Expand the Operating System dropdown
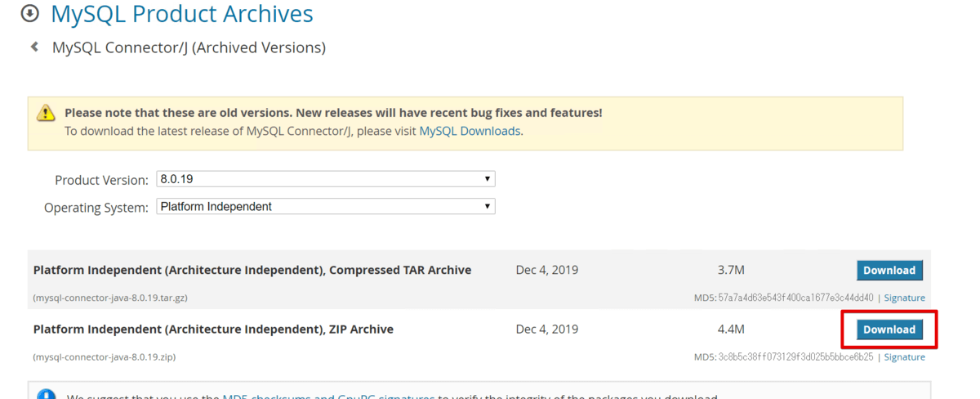The height and width of the screenshot is (399, 980). (x=325, y=207)
